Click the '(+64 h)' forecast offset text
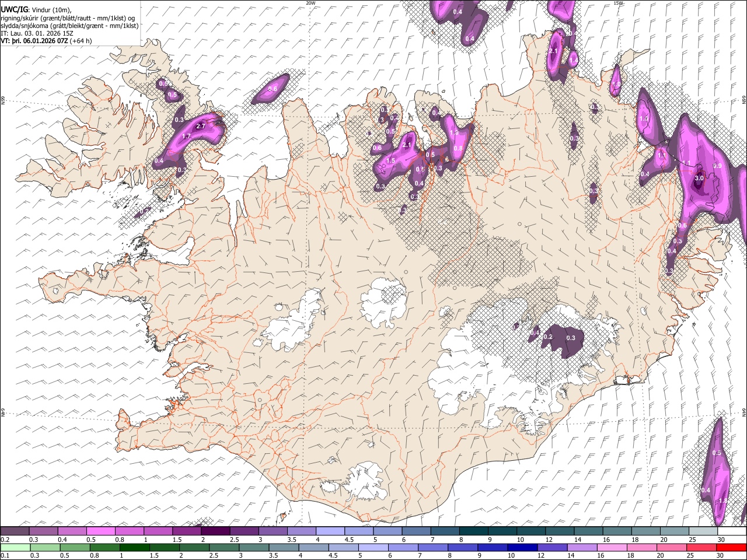The width and height of the screenshot is (747, 560). click(81, 41)
